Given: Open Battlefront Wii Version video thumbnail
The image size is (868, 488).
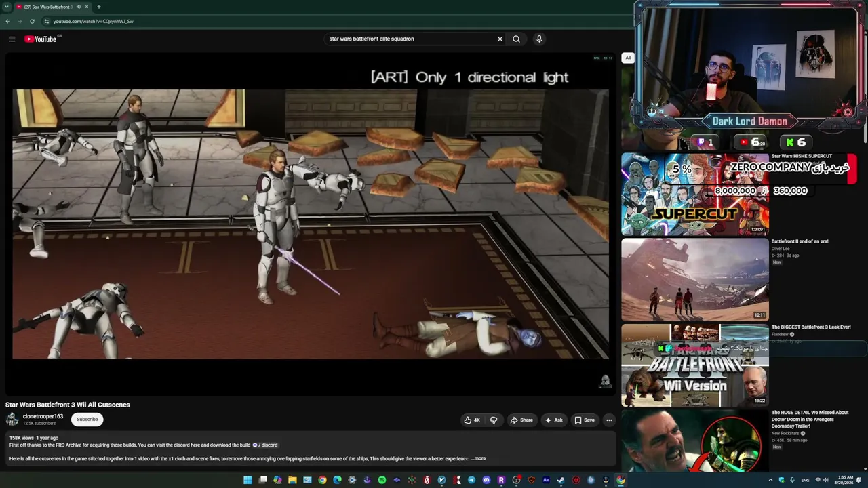Looking at the screenshot, I should (x=695, y=365).
